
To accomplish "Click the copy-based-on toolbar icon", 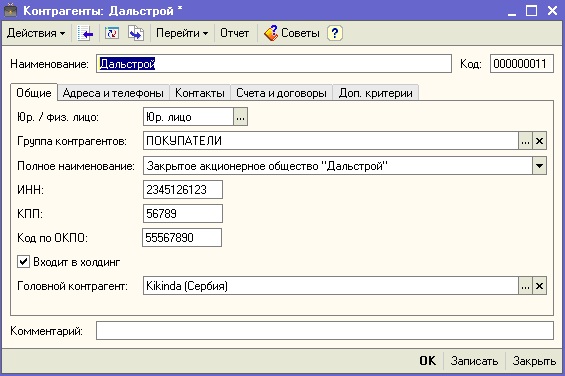I will click(136, 33).
